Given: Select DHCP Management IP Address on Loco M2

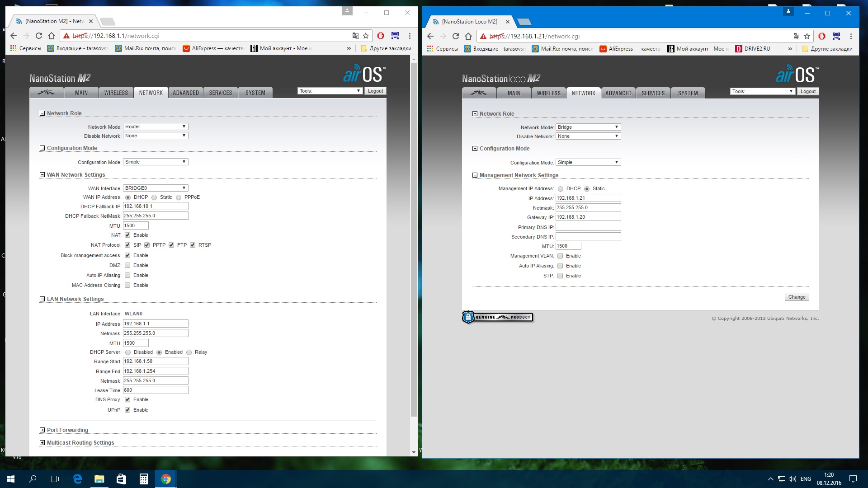Looking at the screenshot, I should [x=561, y=189].
